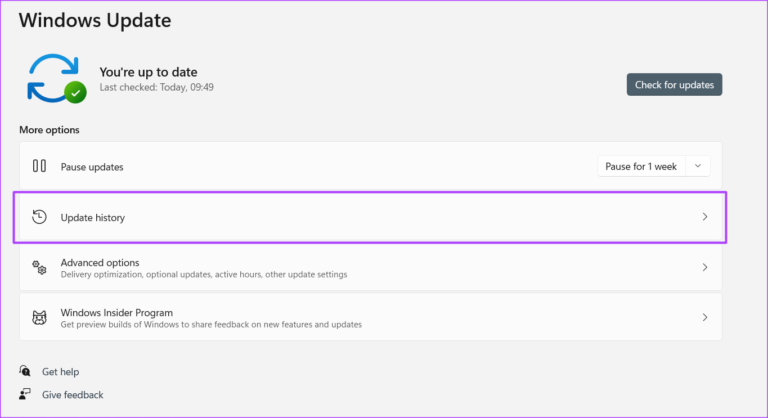Image resolution: width=768 pixels, height=418 pixels.
Task: Open the Update history label
Action: 92,217
